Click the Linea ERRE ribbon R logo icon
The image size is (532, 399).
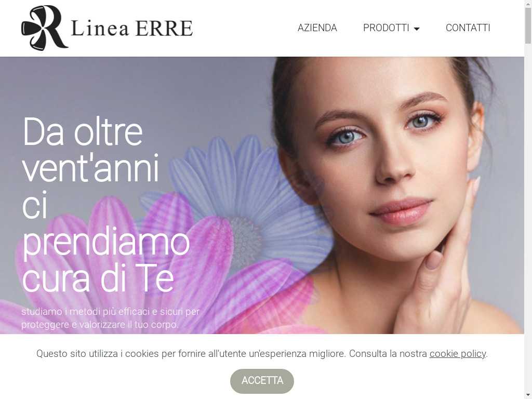click(45, 28)
